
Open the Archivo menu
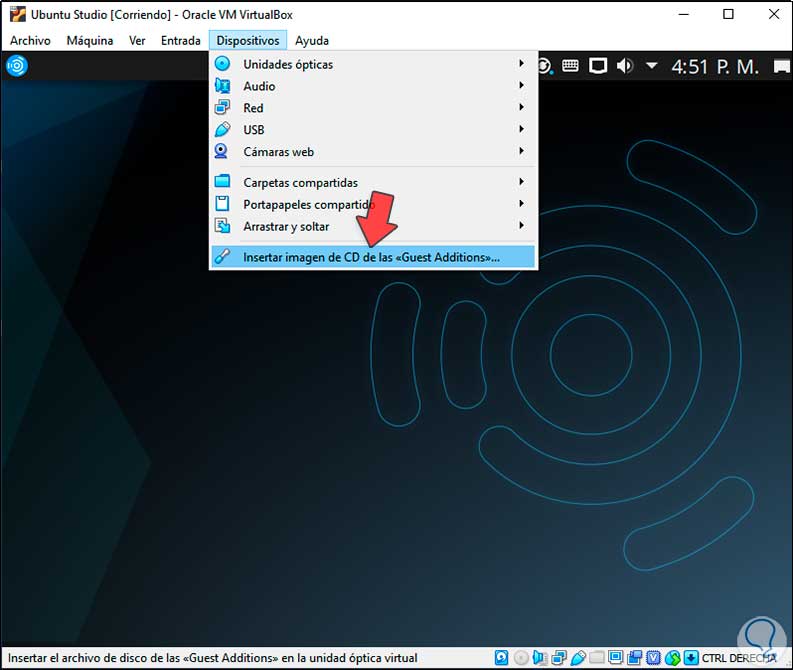(30, 40)
